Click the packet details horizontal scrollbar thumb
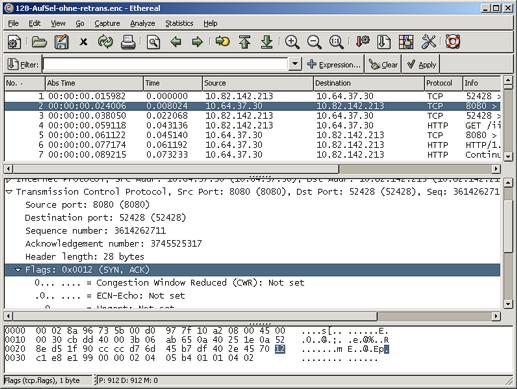Image resolution: width=517 pixels, height=389 pixels. [195, 316]
